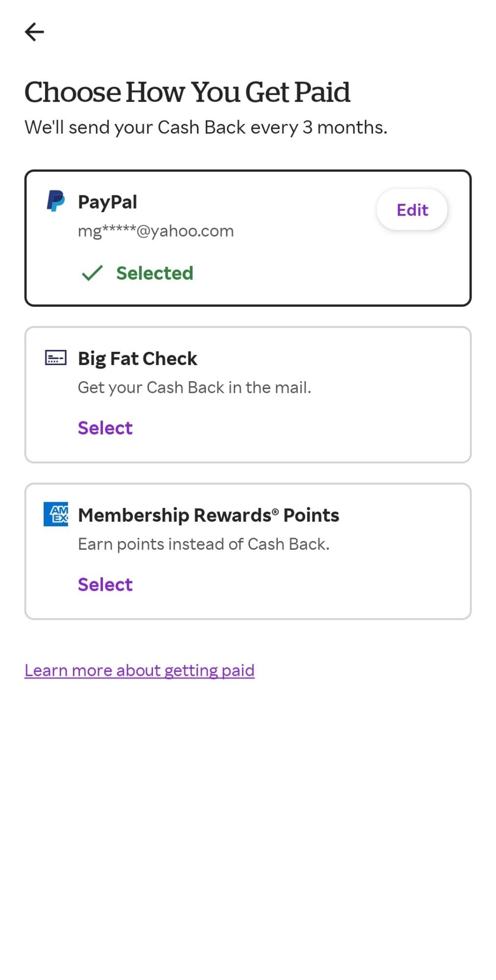Click the Choose How You Get Paid heading
The image size is (496, 980).
pos(187,92)
